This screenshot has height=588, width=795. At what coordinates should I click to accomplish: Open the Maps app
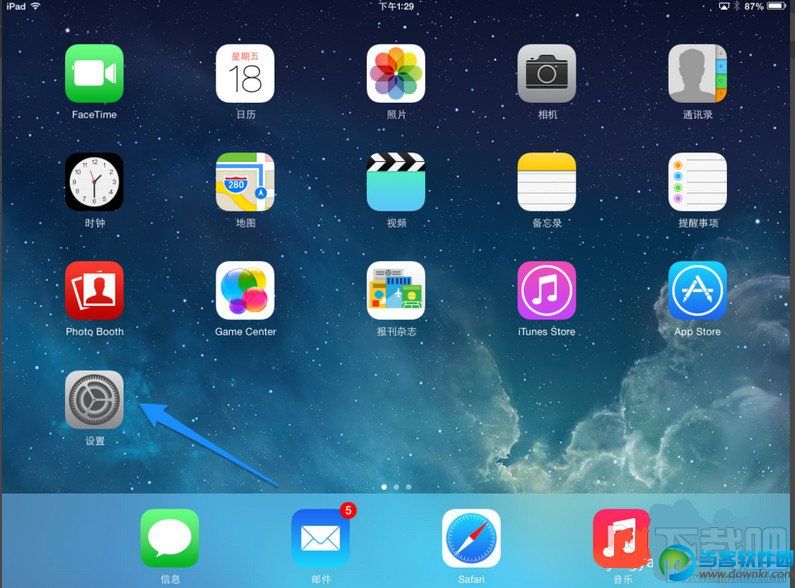(x=245, y=182)
